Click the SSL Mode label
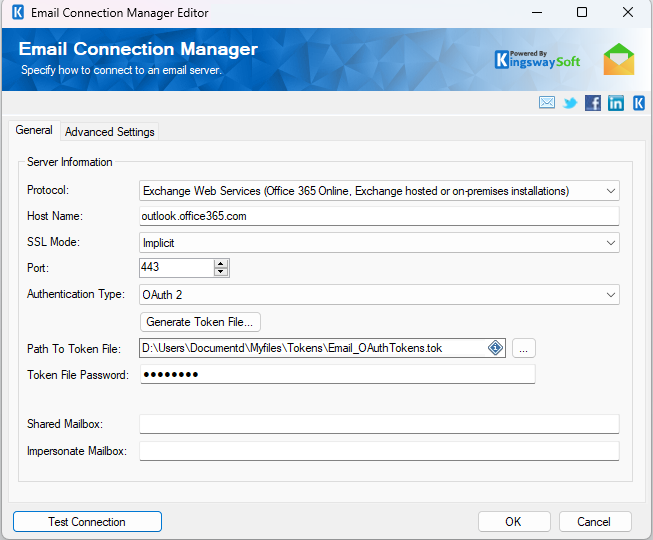The width and height of the screenshot is (653, 540). point(53,242)
